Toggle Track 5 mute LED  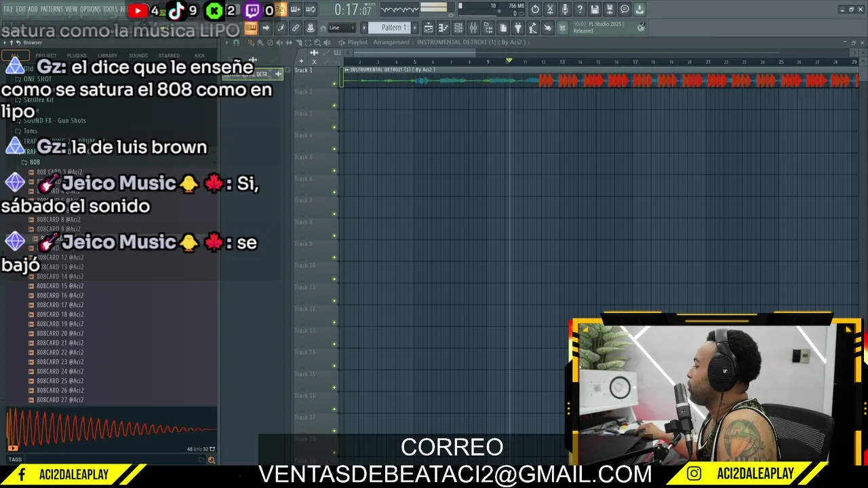[334, 170]
